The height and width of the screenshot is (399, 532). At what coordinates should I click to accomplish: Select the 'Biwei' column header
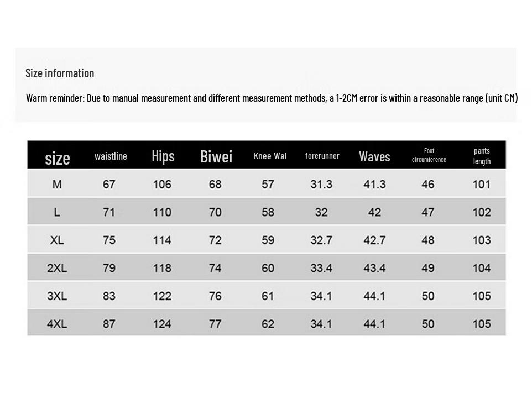click(x=216, y=156)
